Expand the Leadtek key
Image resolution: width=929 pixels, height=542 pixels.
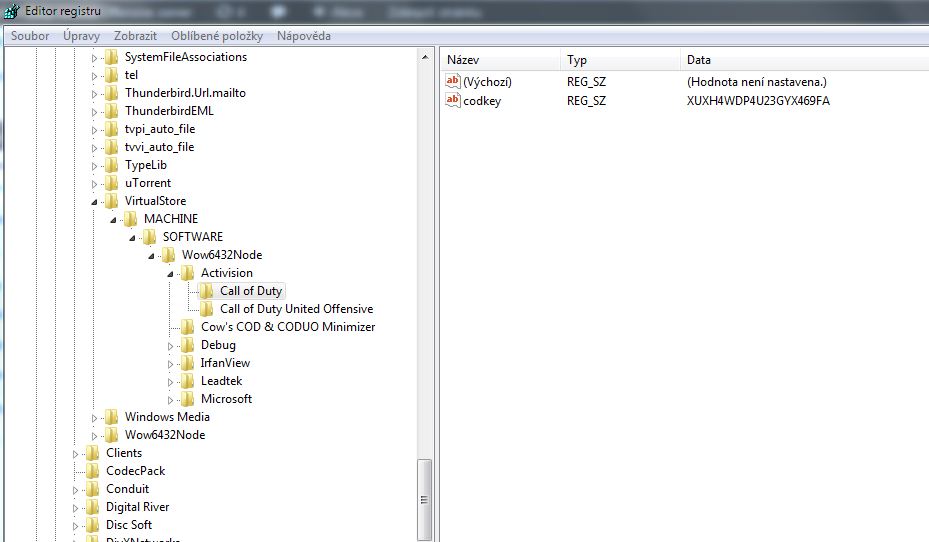click(170, 382)
